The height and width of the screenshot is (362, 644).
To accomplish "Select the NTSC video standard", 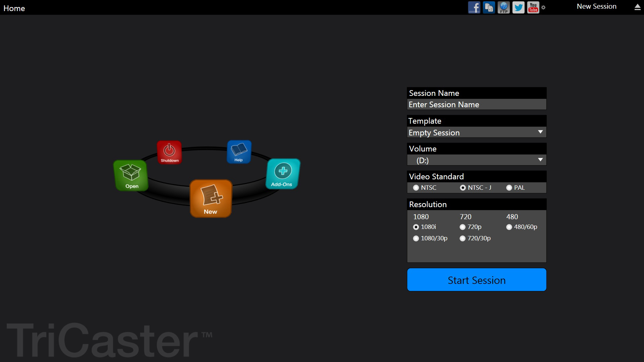I will 416,188.
